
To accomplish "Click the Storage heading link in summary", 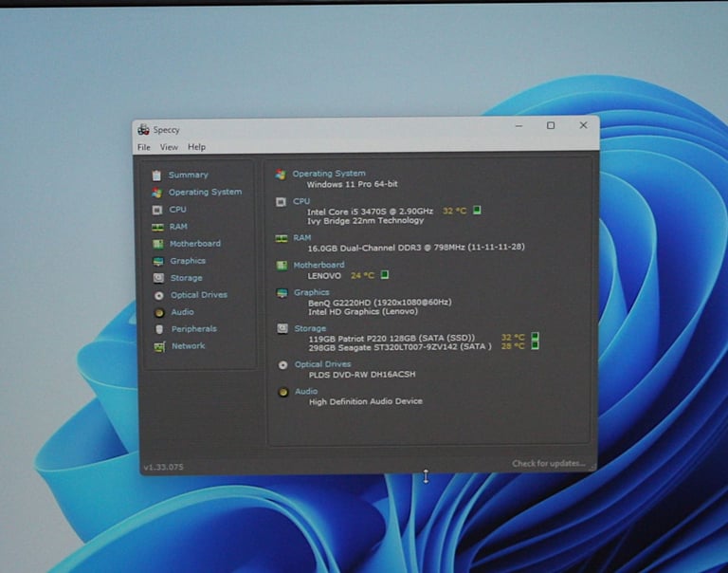I will point(310,328).
